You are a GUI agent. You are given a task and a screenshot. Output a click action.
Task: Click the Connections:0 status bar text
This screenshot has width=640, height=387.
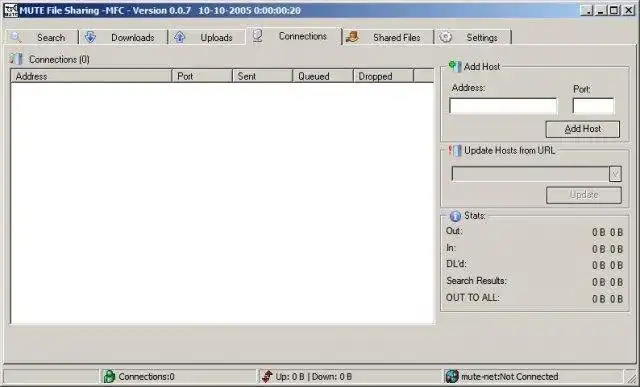(147, 376)
